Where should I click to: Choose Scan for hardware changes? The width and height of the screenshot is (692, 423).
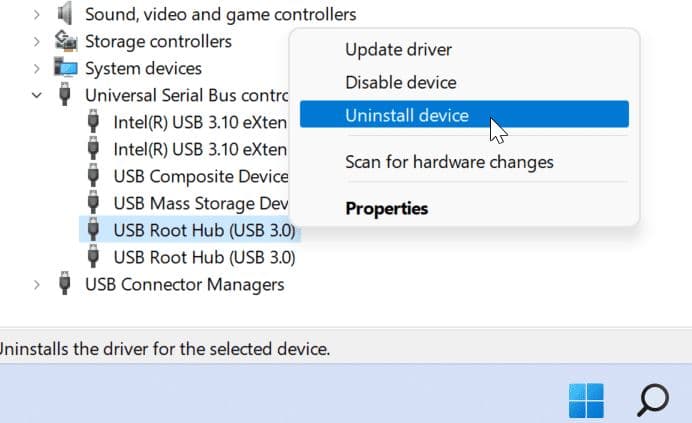click(x=449, y=161)
